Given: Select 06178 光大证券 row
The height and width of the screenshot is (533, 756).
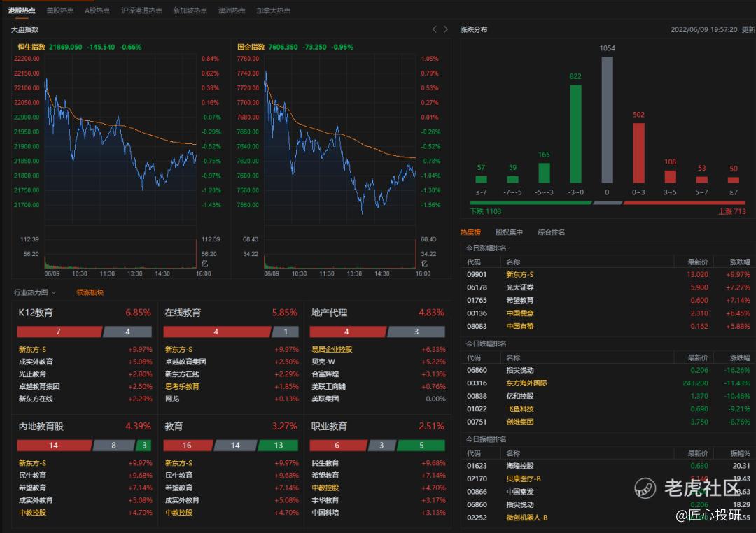Looking at the screenshot, I should tap(608, 287).
